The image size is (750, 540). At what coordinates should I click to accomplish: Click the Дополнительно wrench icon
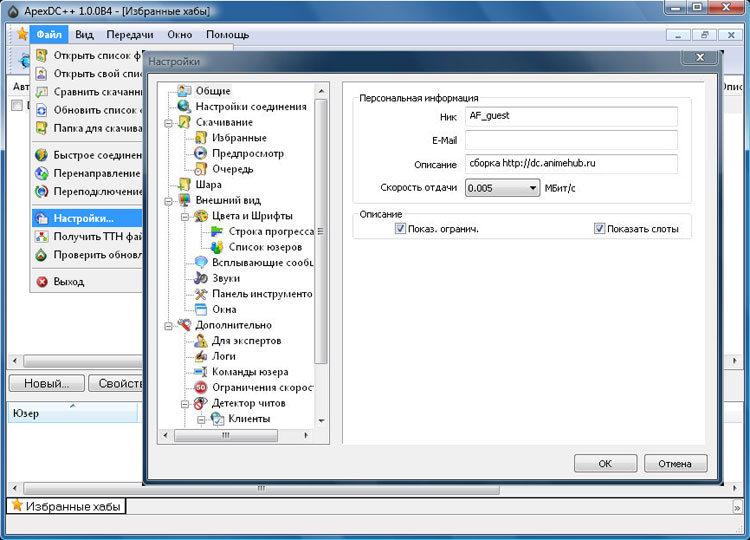tap(184, 325)
